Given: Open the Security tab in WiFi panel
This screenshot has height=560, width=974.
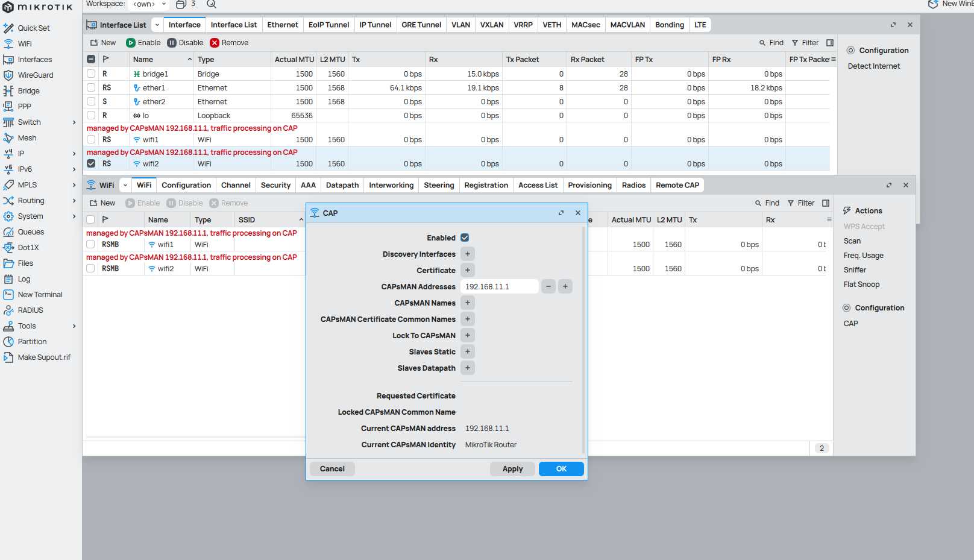Looking at the screenshot, I should point(275,185).
